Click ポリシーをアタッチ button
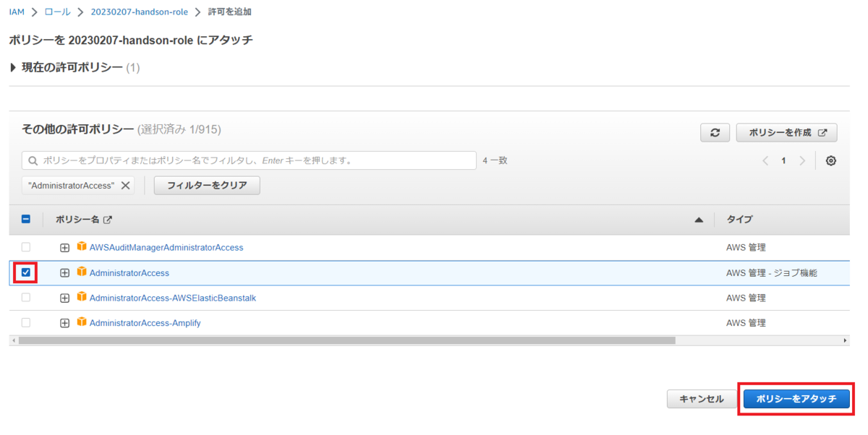868x435 pixels. (x=796, y=399)
